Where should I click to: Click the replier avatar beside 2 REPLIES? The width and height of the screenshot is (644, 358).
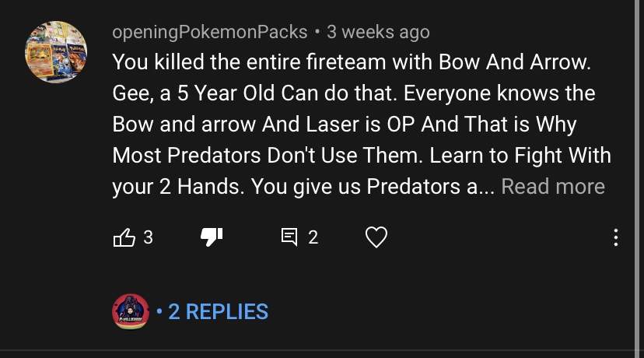(130, 311)
